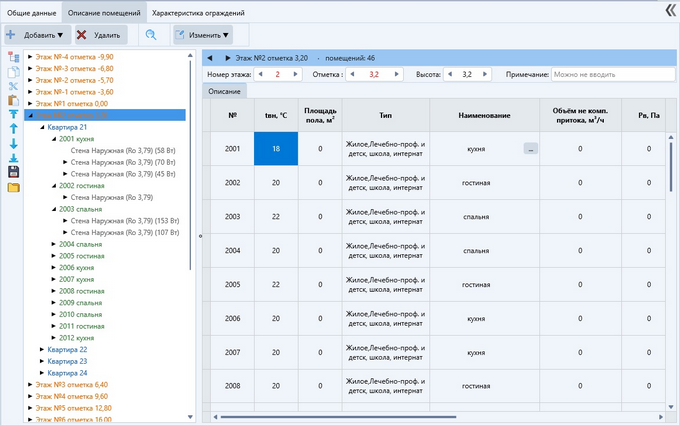
Task: Click the tвн cell with value 18
Action: 276,148
